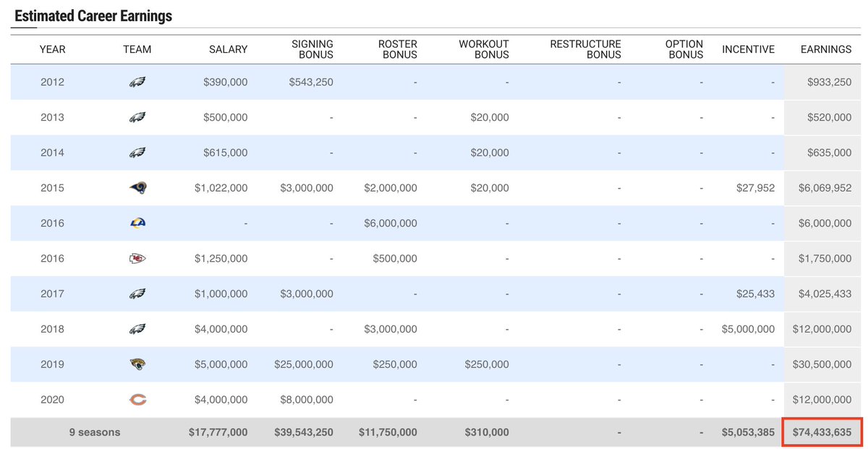Screen dimensions: 868x449
Task: Select the year 2018 cell
Action: 52,329
